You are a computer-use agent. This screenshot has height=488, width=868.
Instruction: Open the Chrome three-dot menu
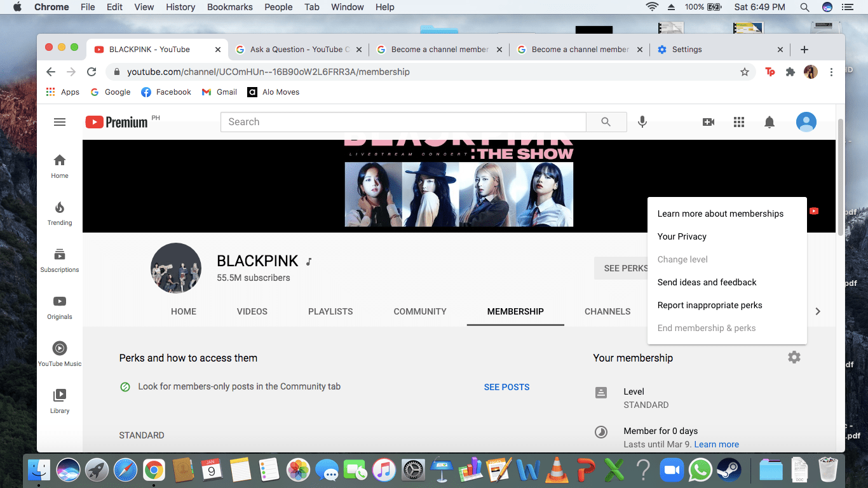coord(831,72)
